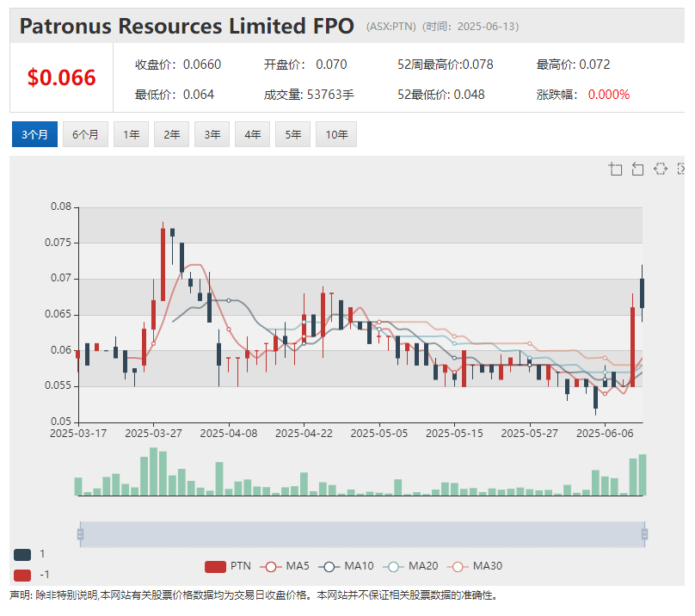Click the 0.08 y-axis label
Screen dimensions: 695x616
pyautogui.click(x=61, y=206)
